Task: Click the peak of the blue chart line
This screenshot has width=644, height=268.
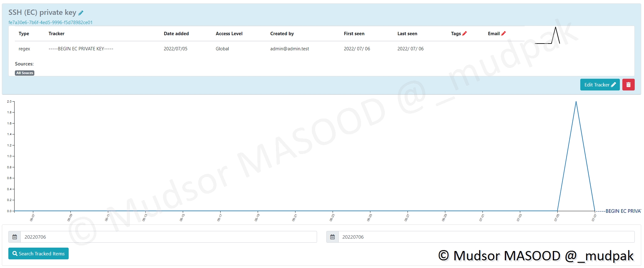Action: tap(576, 102)
